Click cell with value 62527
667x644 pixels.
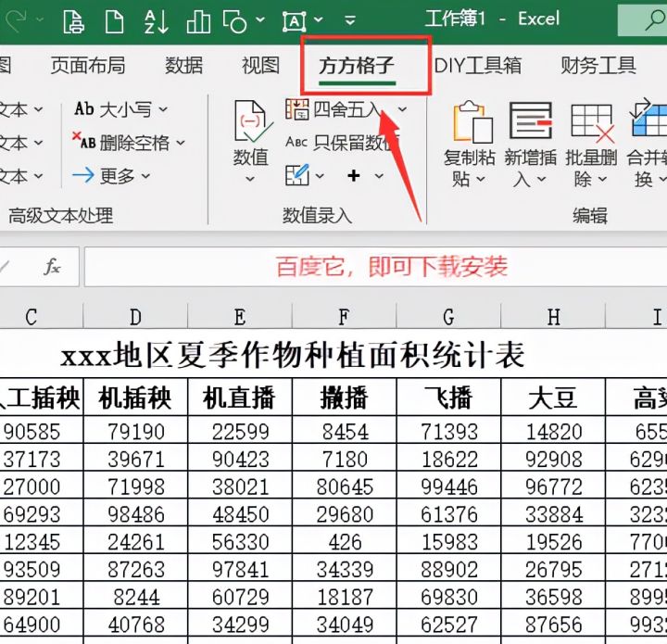pos(449,624)
